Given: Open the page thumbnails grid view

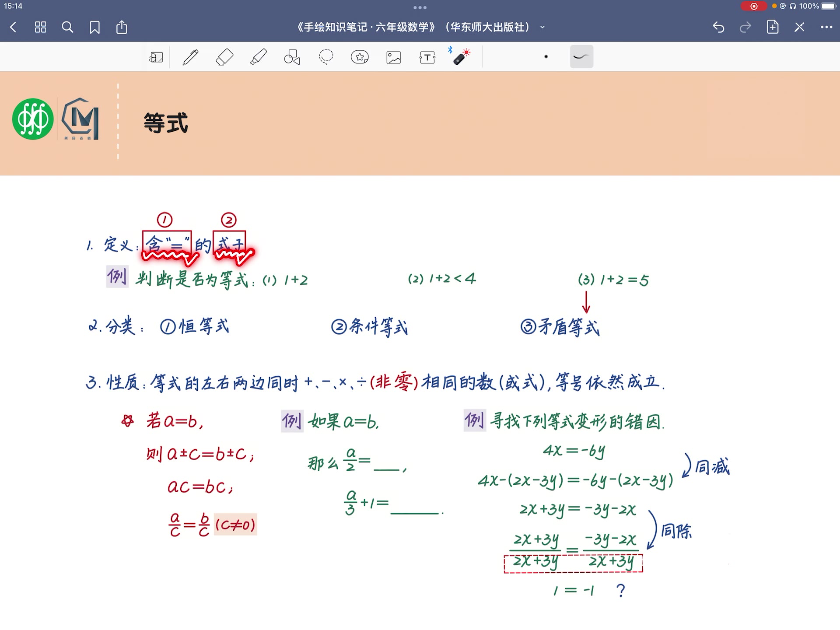Looking at the screenshot, I should 40,27.
